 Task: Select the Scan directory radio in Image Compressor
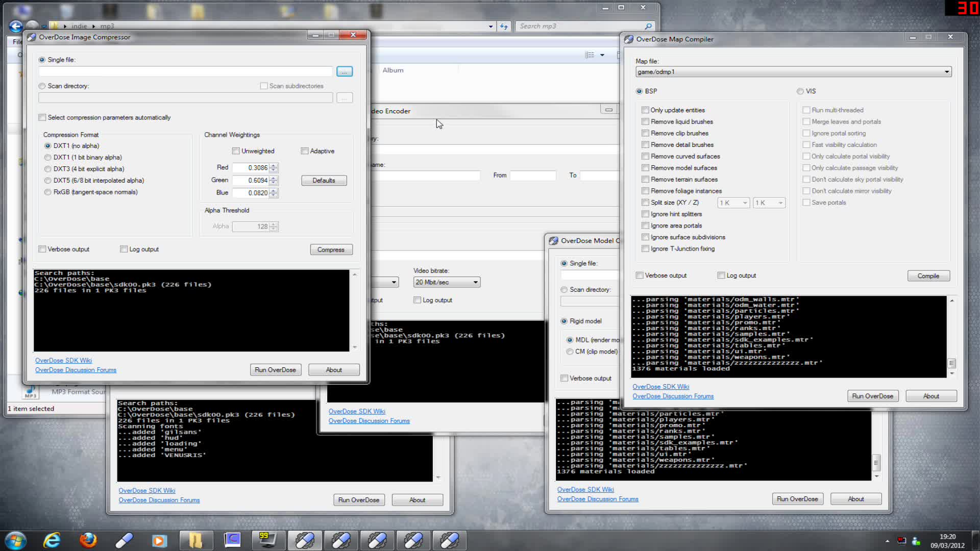coord(42,86)
